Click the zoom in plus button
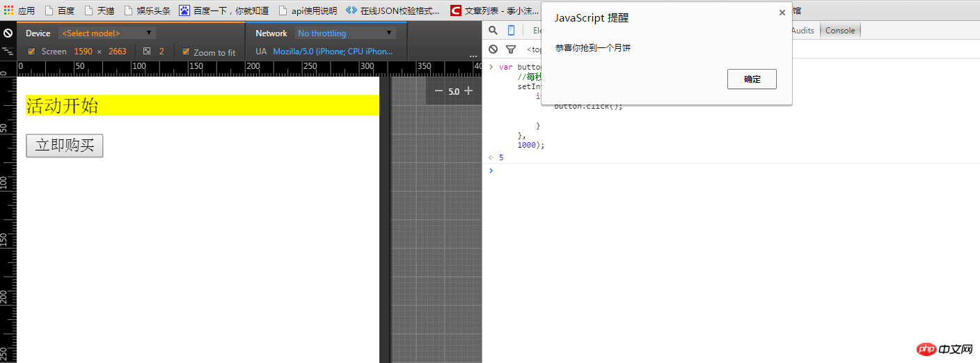980x363 pixels. 468,91
